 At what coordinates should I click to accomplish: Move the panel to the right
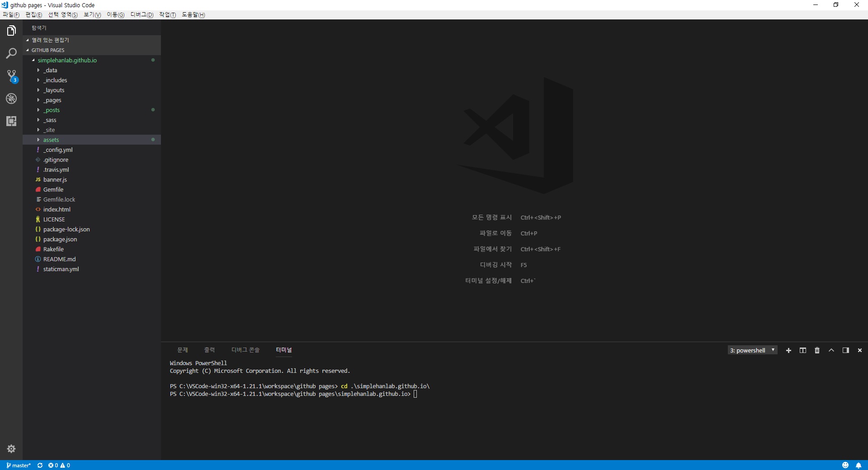pyautogui.click(x=846, y=350)
